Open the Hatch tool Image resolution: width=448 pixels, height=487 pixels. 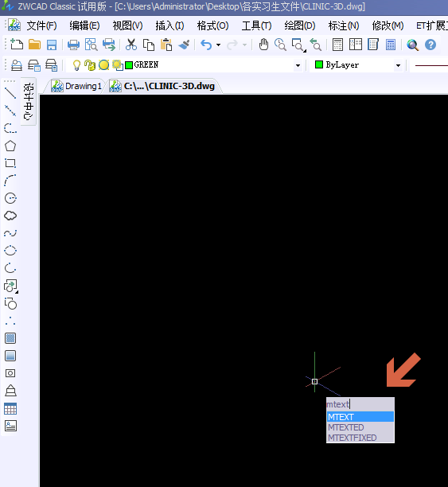pos(10,338)
